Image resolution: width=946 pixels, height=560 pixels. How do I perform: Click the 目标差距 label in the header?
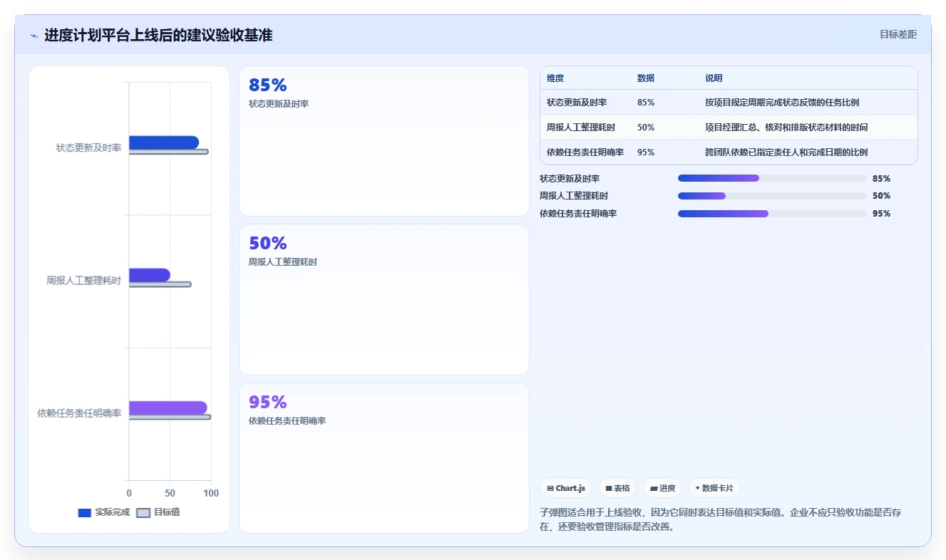pyautogui.click(x=898, y=34)
